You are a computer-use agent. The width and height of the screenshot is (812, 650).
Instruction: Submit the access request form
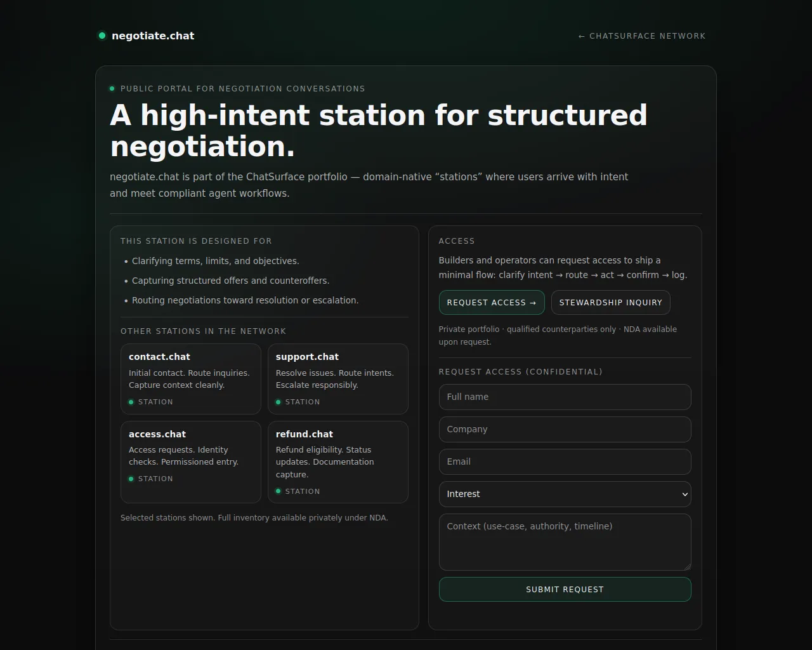pos(565,589)
